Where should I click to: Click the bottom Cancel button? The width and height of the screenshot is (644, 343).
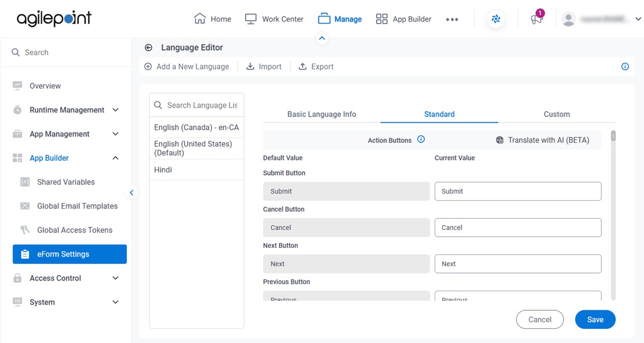[540, 319]
